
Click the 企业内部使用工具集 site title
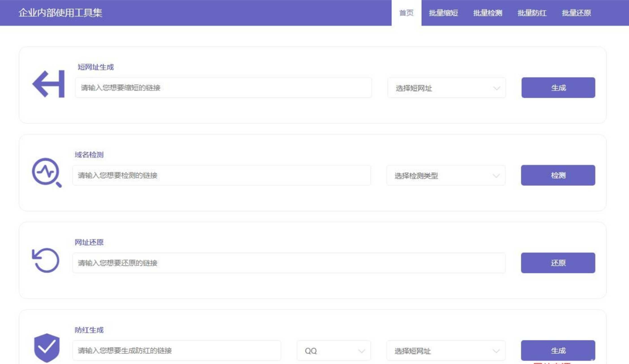[60, 13]
